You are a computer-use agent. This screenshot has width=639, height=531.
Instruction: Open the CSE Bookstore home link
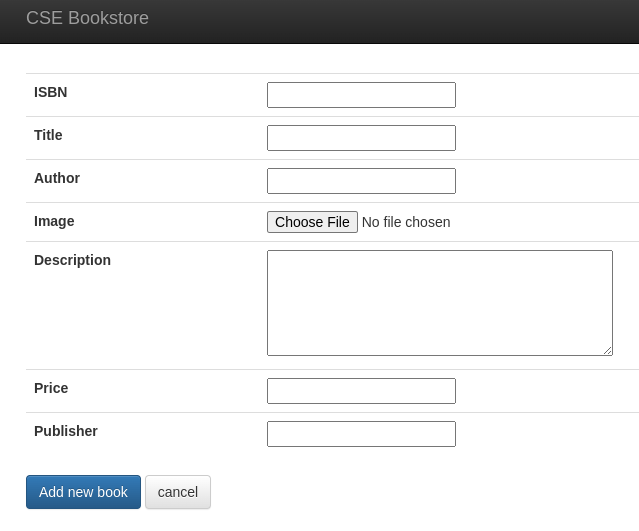coord(87,18)
